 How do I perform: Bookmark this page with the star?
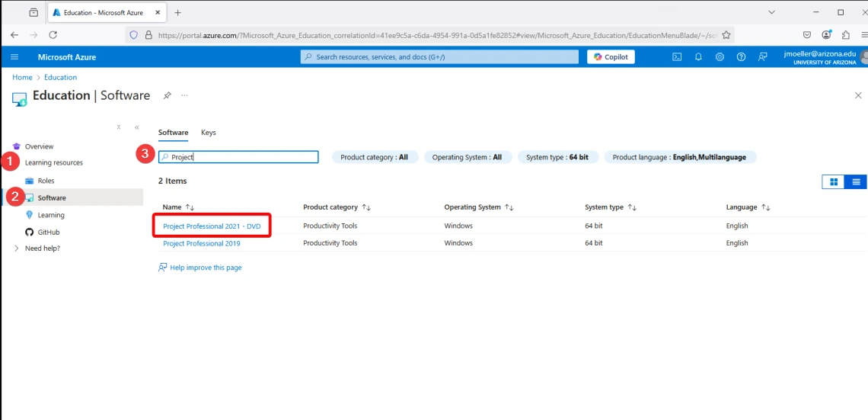pos(726,35)
